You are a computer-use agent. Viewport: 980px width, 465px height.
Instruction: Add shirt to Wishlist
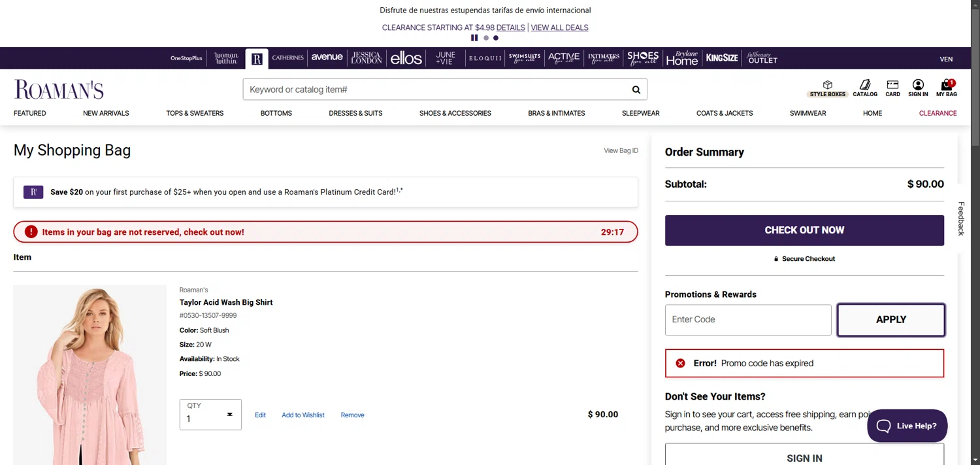click(303, 415)
